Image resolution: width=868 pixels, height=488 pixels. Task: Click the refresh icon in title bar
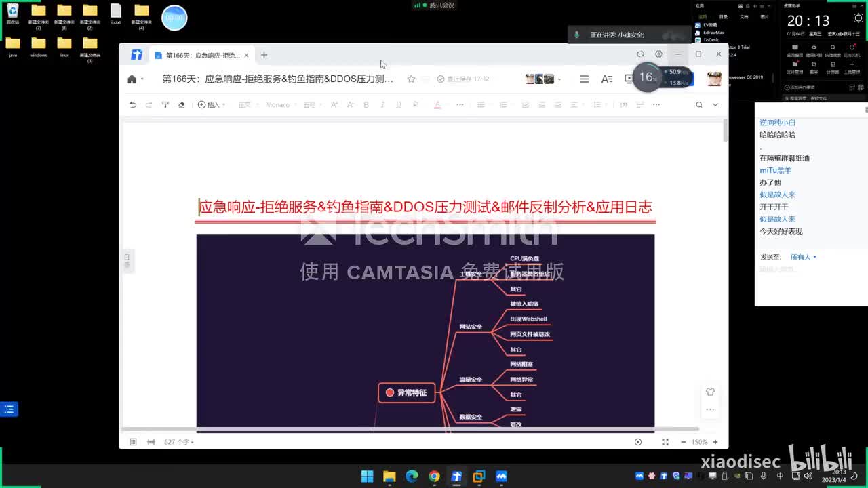coord(640,54)
